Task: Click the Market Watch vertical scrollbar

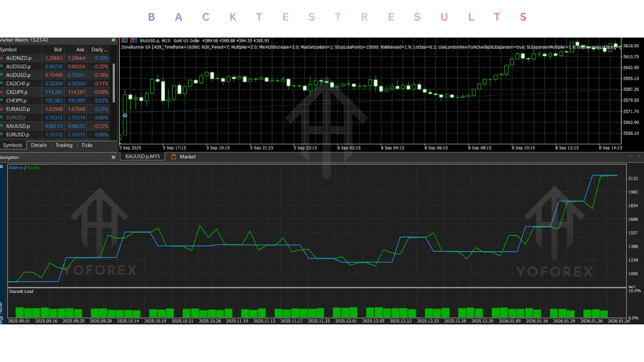Action: 114,83
